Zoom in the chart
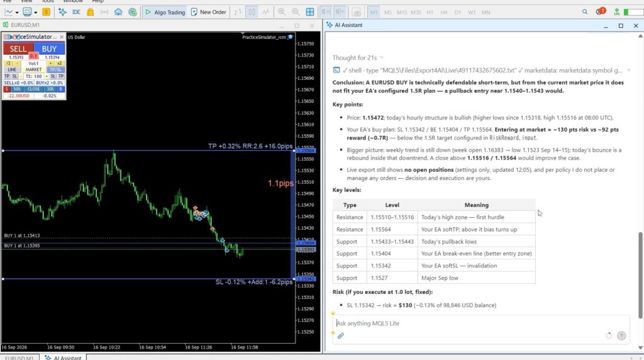 pos(282,12)
